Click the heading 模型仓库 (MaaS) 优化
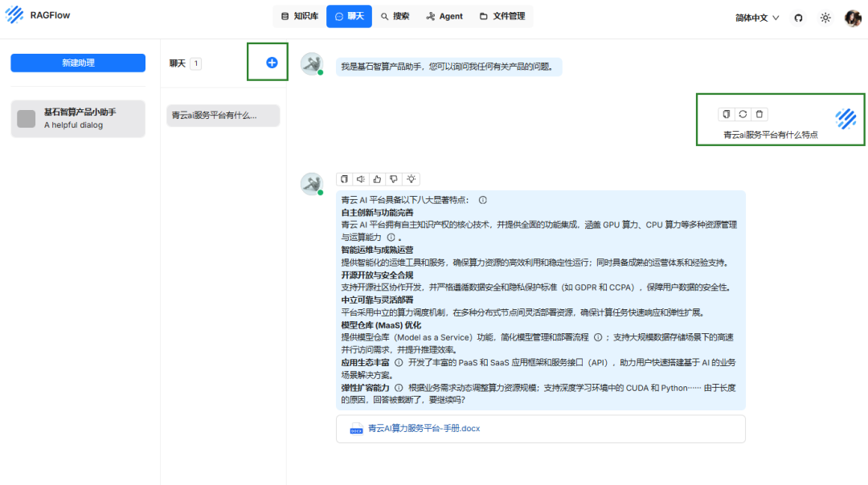 (x=381, y=325)
